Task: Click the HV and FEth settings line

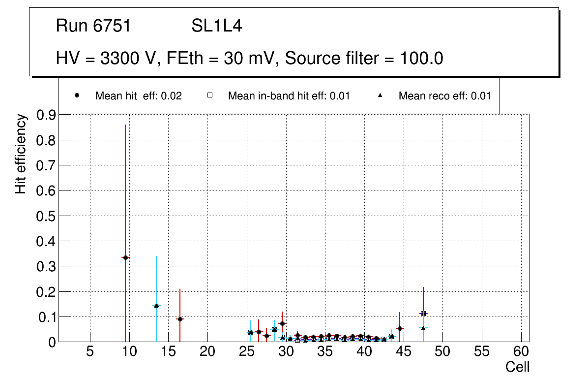Action: pyautogui.click(x=250, y=59)
